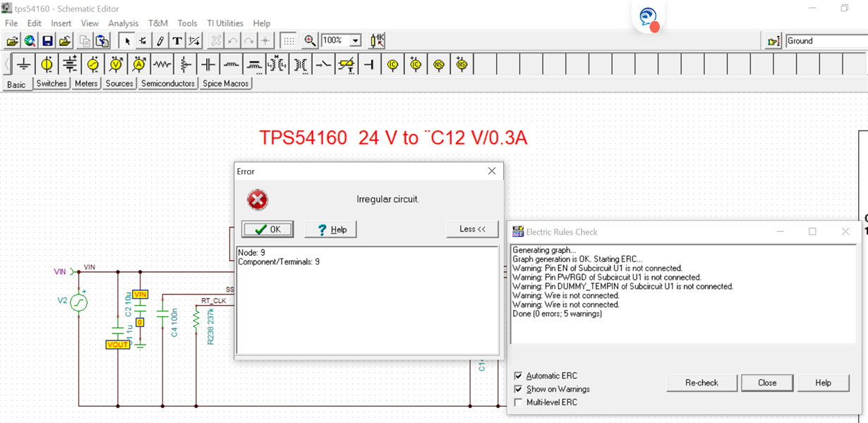Click the zoom magnifier icon
Viewport: 868px width, 423px height.
click(x=310, y=41)
